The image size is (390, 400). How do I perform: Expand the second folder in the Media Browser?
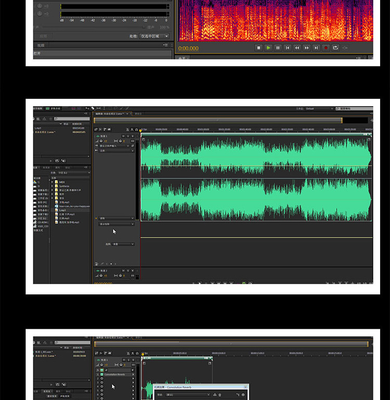point(52,186)
